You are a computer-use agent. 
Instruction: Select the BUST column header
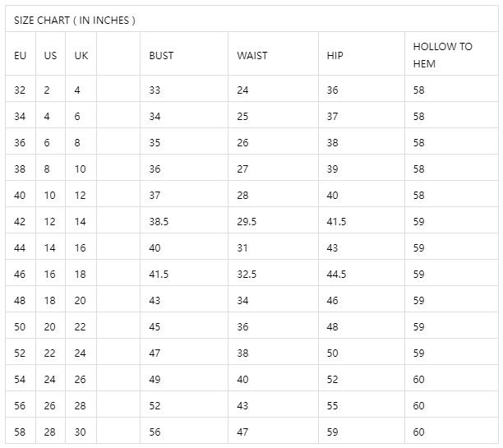click(161, 56)
